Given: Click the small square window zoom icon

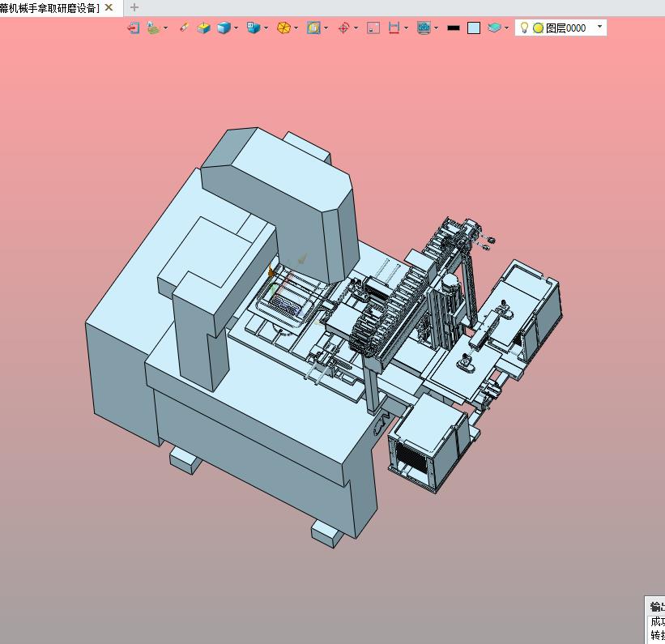Looking at the screenshot, I should click(x=373, y=28).
